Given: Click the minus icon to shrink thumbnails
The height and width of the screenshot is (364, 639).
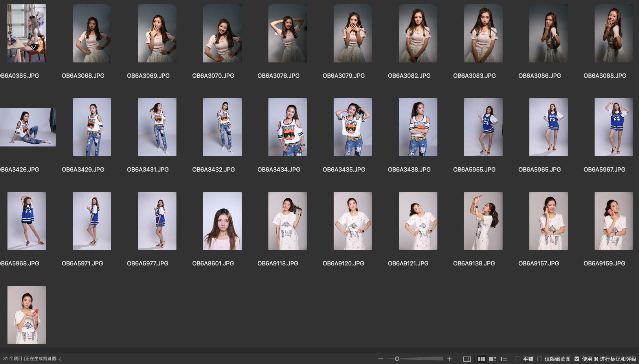Looking at the screenshot, I should click(x=380, y=359).
